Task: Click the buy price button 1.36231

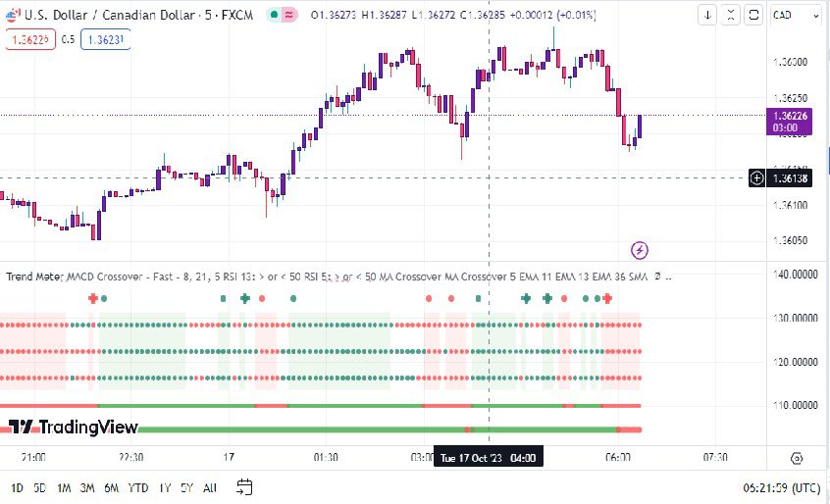Action: (105, 39)
